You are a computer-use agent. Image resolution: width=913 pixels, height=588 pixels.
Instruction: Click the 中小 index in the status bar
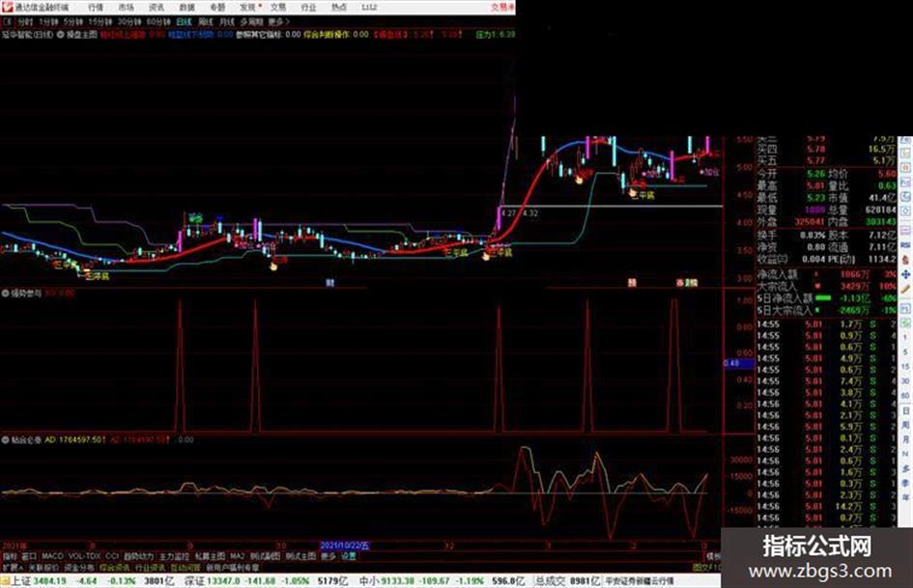368,581
